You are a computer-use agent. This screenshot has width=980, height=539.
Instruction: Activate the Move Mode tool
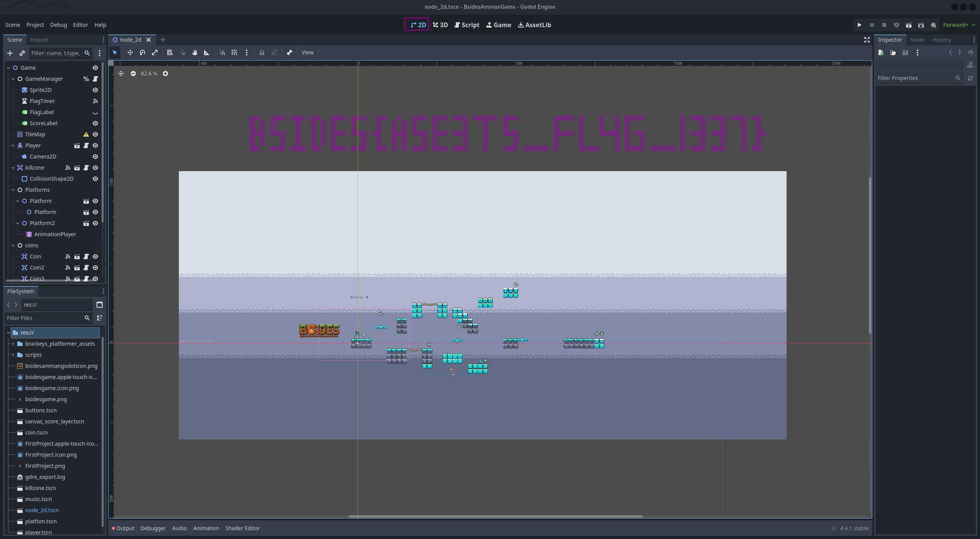pyautogui.click(x=130, y=52)
